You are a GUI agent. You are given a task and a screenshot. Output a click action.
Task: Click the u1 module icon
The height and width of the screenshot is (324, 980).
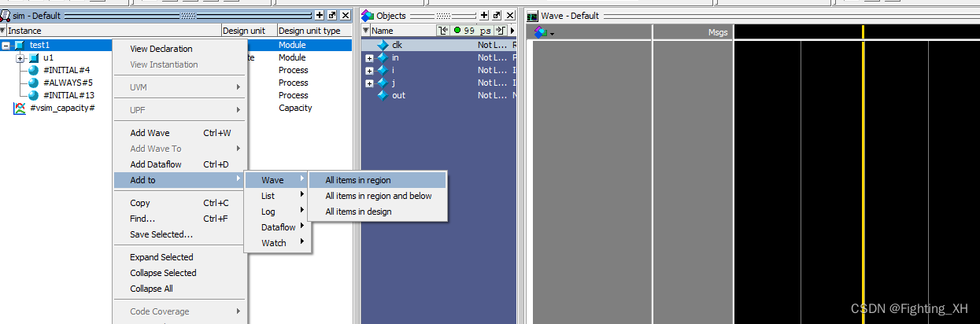[34, 58]
